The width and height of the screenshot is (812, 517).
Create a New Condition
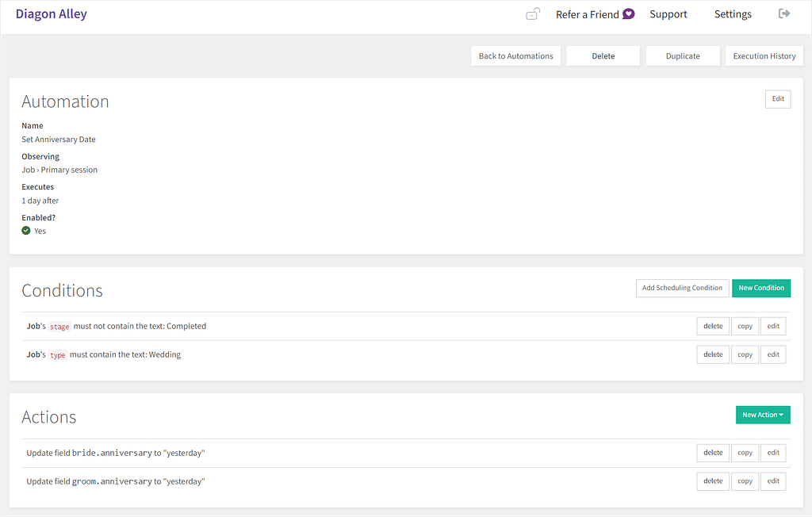pyautogui.click(x=760, y=288)
